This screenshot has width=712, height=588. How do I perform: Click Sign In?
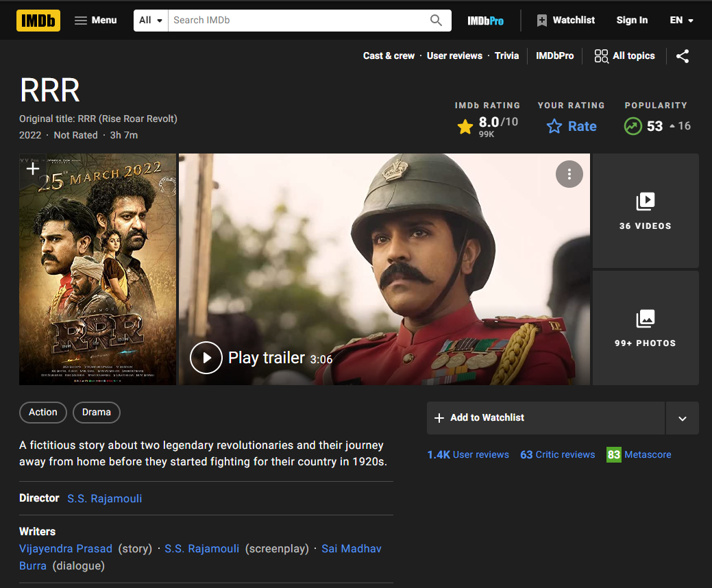(x=632, y=21)
